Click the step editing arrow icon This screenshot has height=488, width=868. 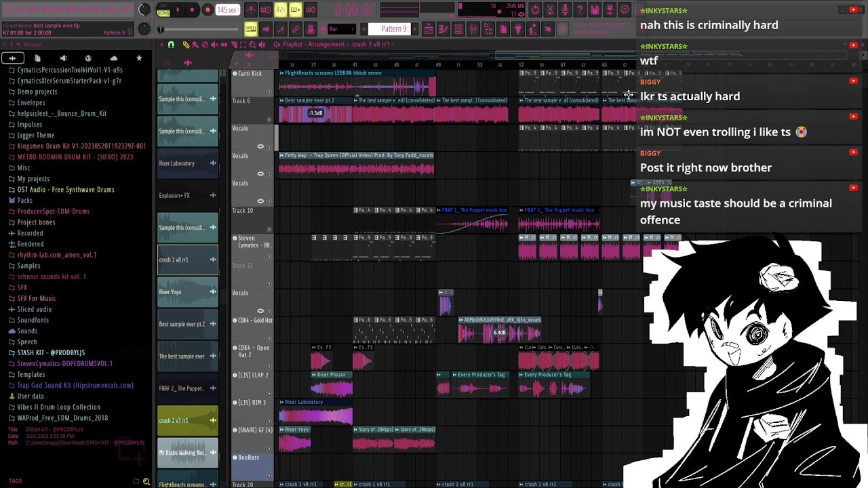pyautogui.click(x=266, y=29)
